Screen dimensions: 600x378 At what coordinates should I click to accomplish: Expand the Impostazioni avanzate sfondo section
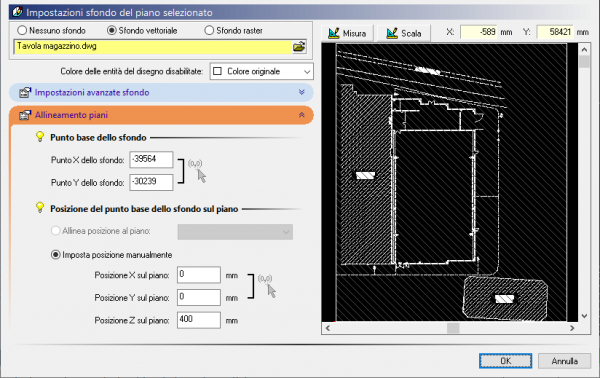(302, 92)
